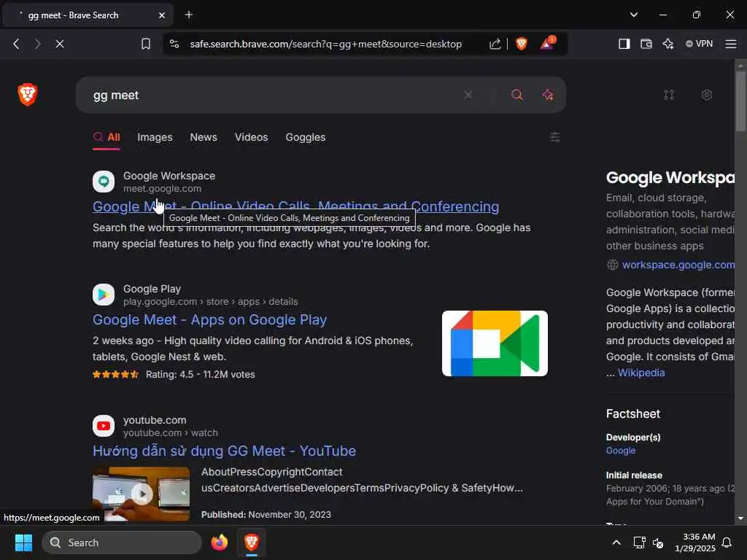The height and width of the screenshot is (560, 747).
Task: Open the Wikipedia source link
Action: [x=641, y=373]
